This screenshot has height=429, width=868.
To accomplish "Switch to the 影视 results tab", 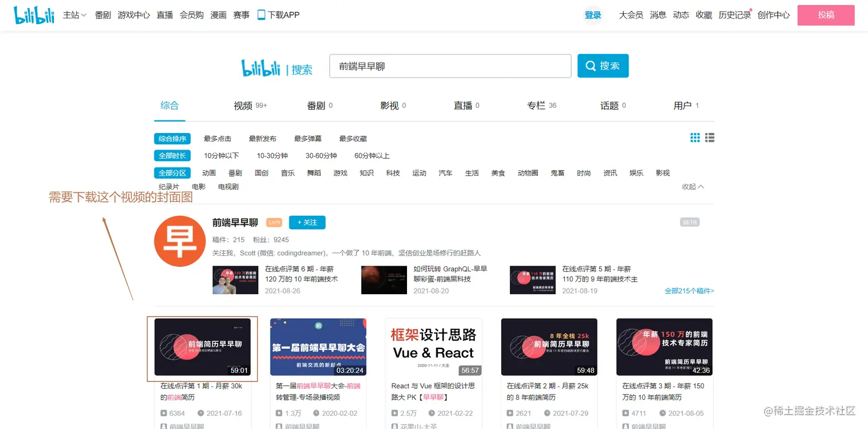I will [x=393, y=106].
